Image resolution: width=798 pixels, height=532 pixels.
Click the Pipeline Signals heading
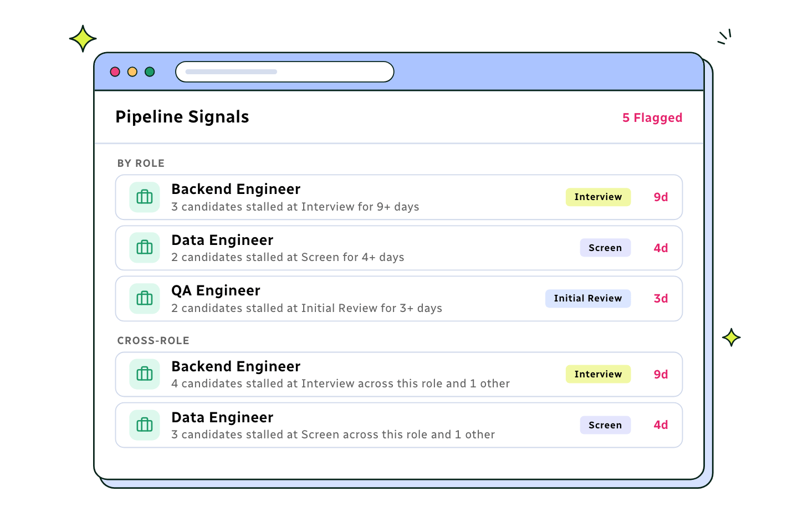(x=182, y=117)
